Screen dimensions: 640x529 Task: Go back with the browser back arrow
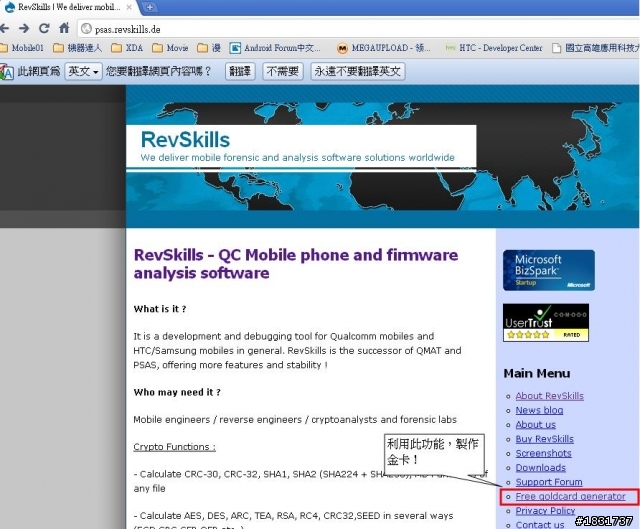[x=4, y=29]
